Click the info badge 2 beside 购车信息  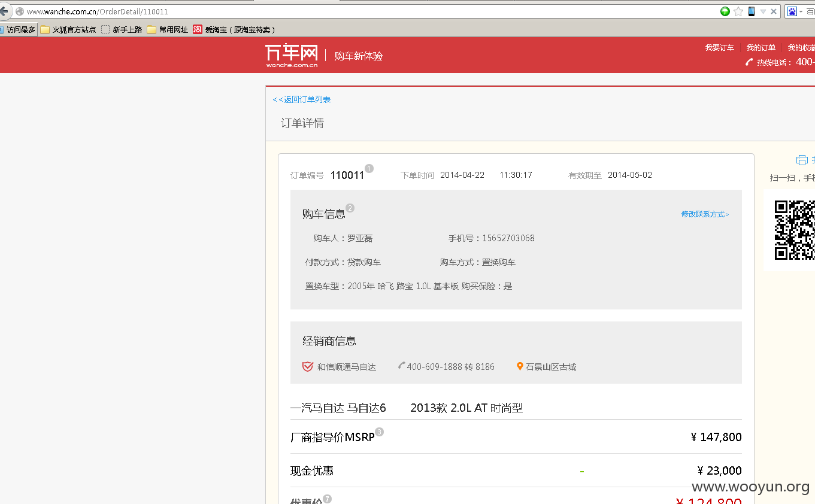pyautogui.click(x=350, y=208)
